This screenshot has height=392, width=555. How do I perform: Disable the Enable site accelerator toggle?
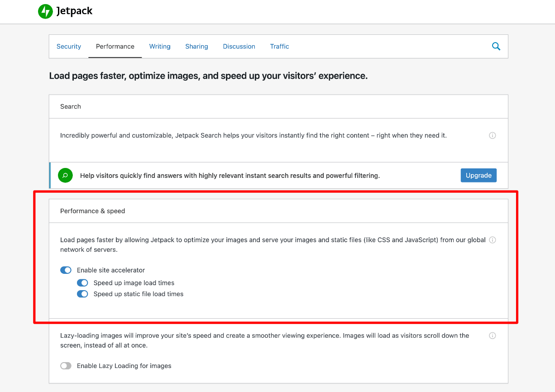tap(66, 270)
